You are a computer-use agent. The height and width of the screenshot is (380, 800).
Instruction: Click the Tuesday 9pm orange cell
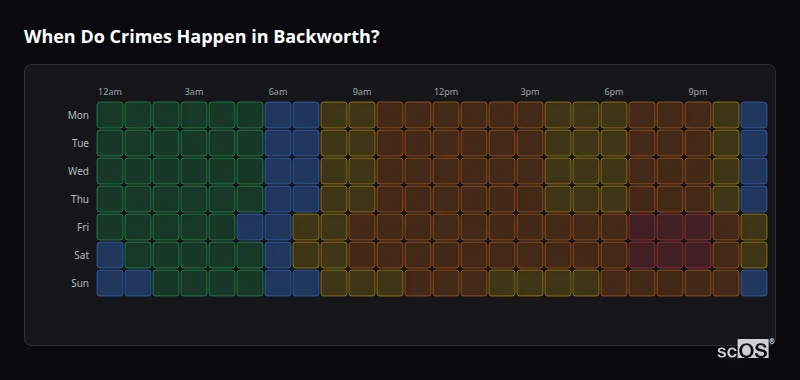(x=698, y=143)
